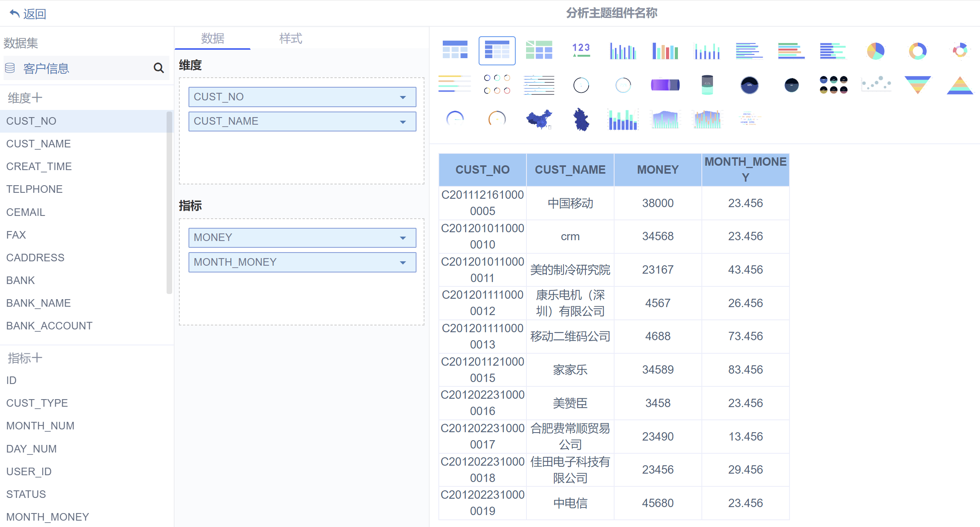Click the 45680 money cell
980x527 pixels.
(658, 503)
